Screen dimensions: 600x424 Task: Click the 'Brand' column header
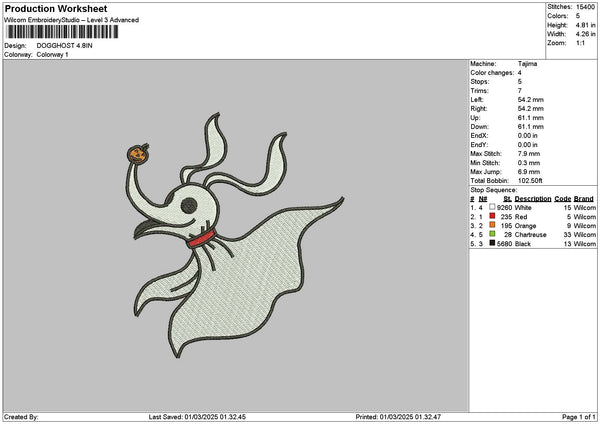(584, 199)
